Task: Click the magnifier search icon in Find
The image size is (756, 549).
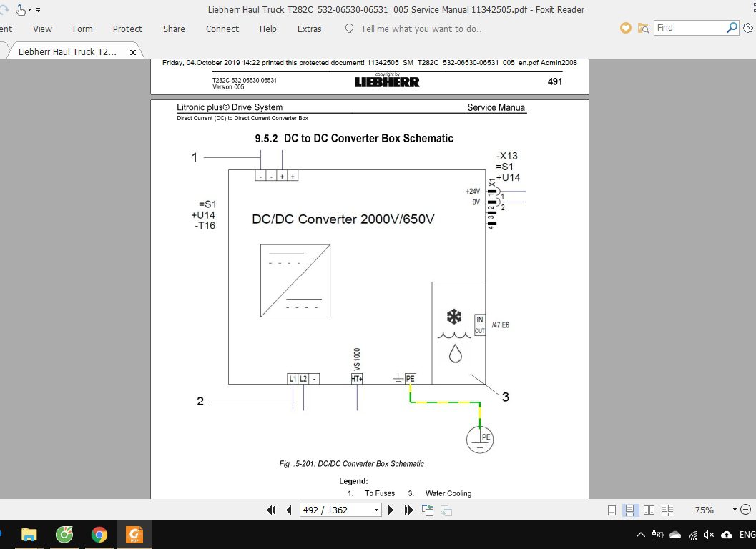Action: [732, 27]
